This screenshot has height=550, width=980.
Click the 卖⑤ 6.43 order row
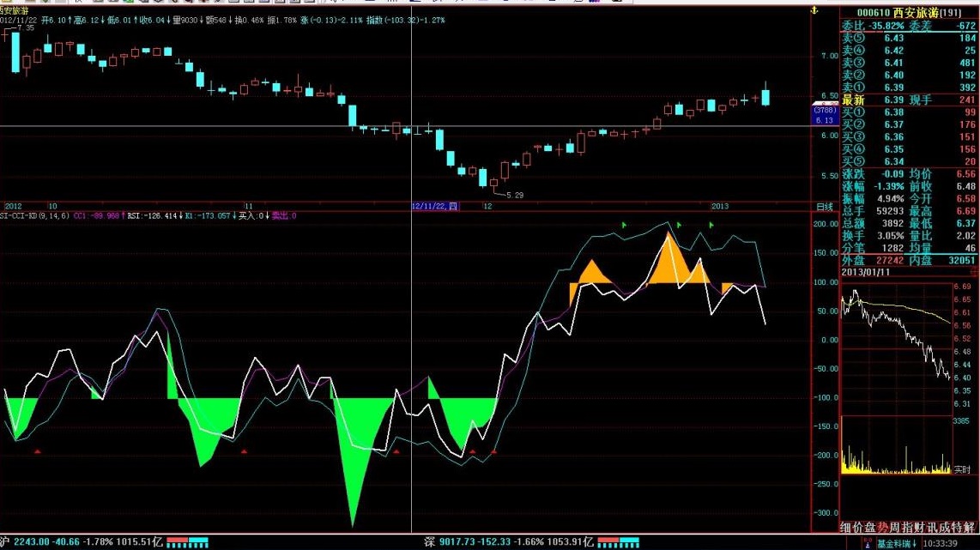click(x=909, y=38)
